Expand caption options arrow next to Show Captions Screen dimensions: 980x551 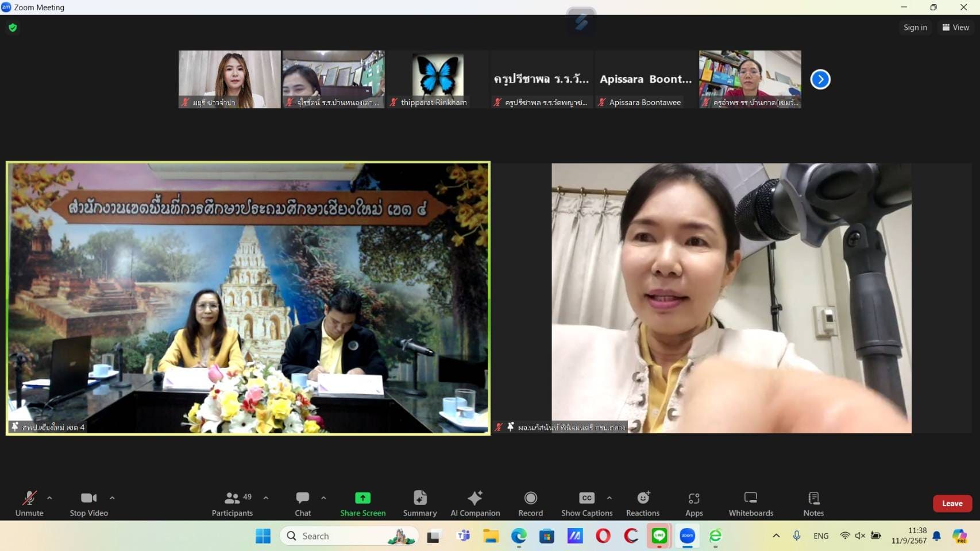click(609, 498)
